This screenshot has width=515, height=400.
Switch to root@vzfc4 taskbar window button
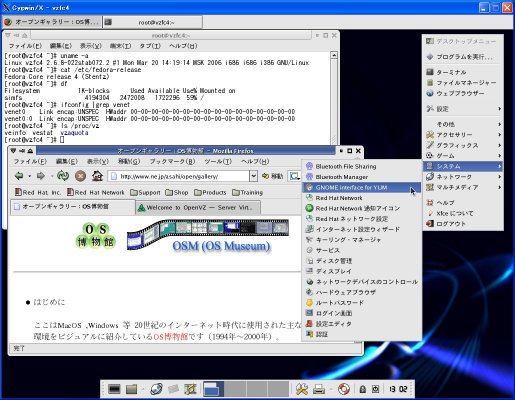coord(152,22)
